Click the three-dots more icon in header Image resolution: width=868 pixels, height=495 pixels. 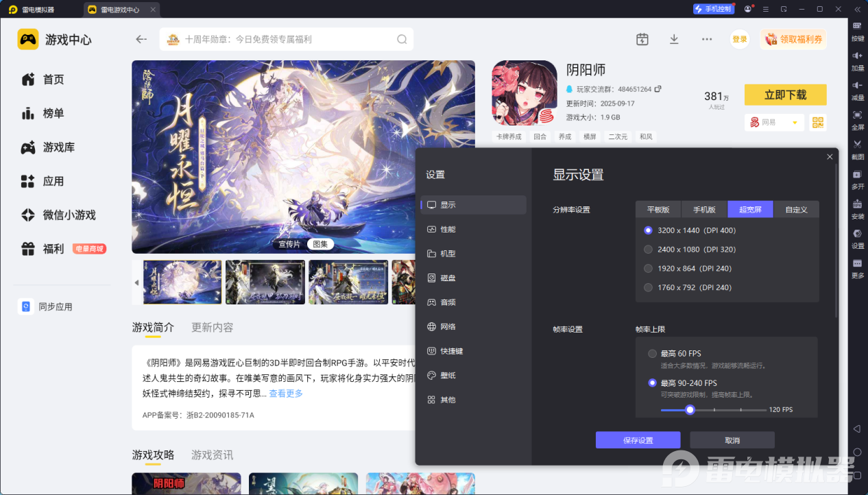(707, 39)
